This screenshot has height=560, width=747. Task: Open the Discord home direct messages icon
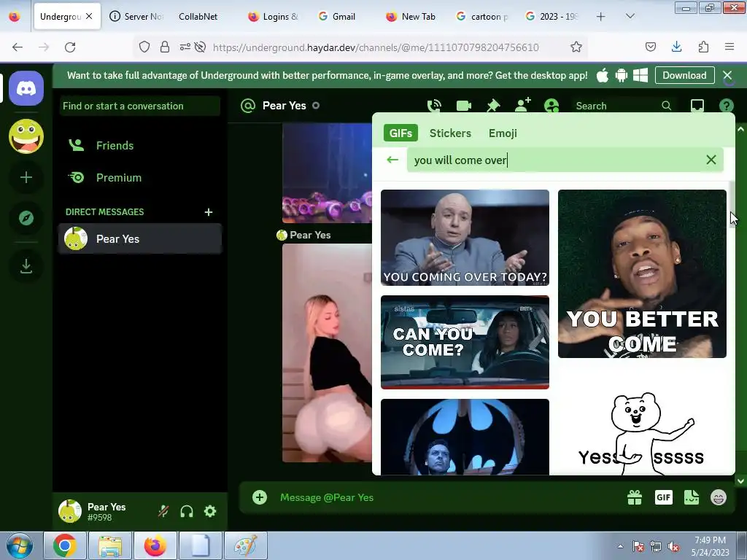[x=26, y=88]
